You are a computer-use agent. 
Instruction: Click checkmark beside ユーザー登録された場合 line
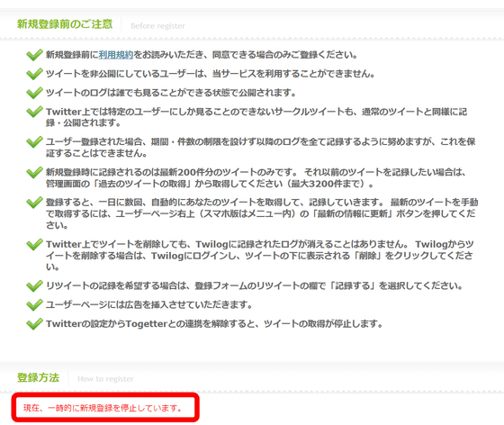[x=34, y=141]
